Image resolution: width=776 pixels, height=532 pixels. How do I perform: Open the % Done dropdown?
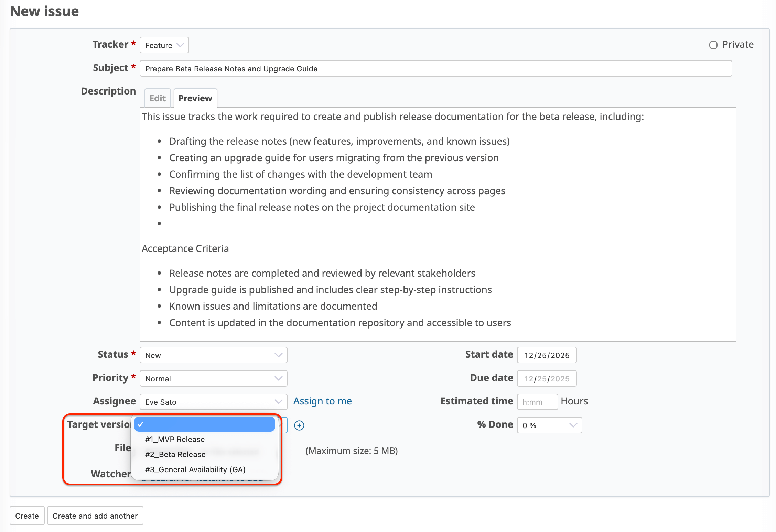click(x=549, y=425)
